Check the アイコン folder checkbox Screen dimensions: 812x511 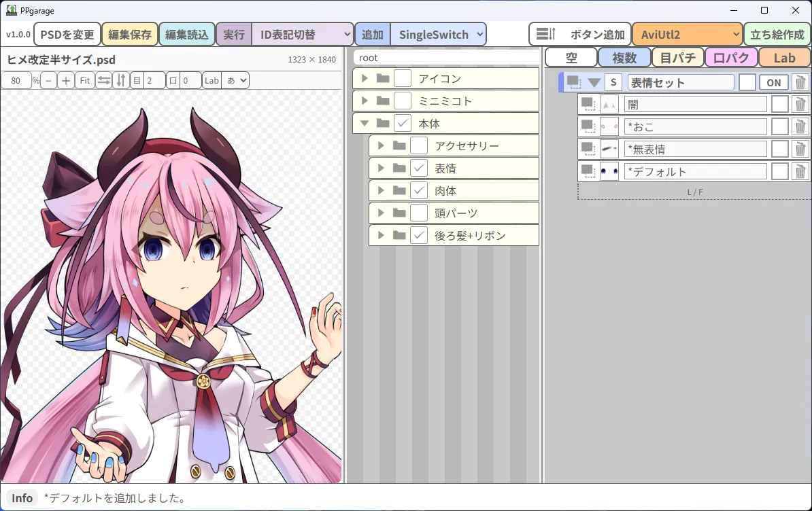pos(403,78)
